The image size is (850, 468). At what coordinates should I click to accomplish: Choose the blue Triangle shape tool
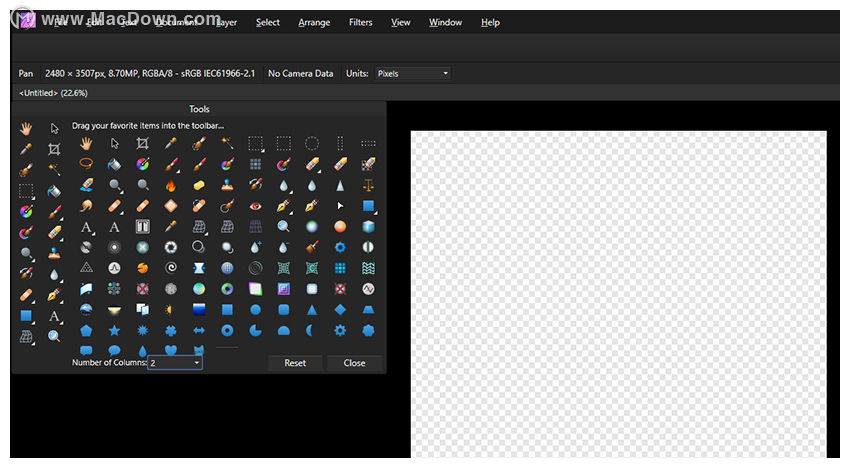(312, 310)
